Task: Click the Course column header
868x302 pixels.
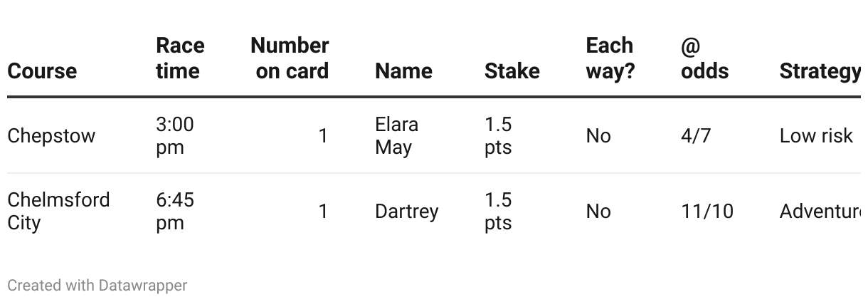Action: 42,71
